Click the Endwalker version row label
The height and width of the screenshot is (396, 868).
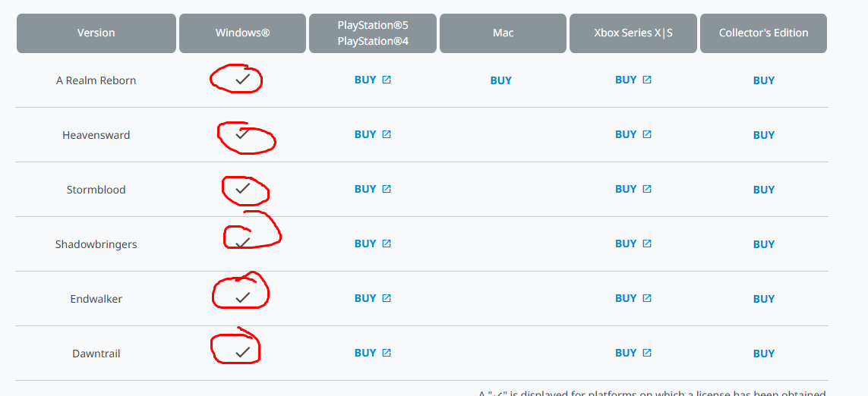(x=96, y=299)
